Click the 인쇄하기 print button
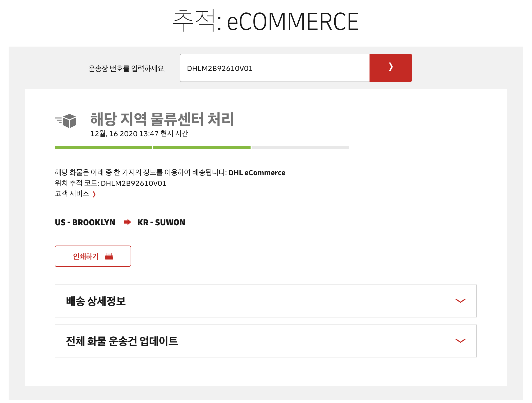 (93, 256)
